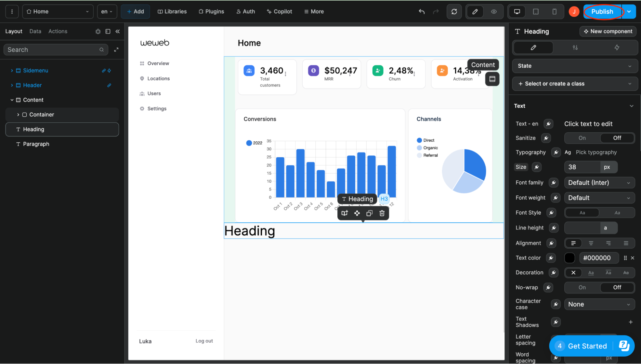This screenshot has width=641, height=364.
Task: Open the debug bug icon in Layout panel
Action: [x=98, y=31]
